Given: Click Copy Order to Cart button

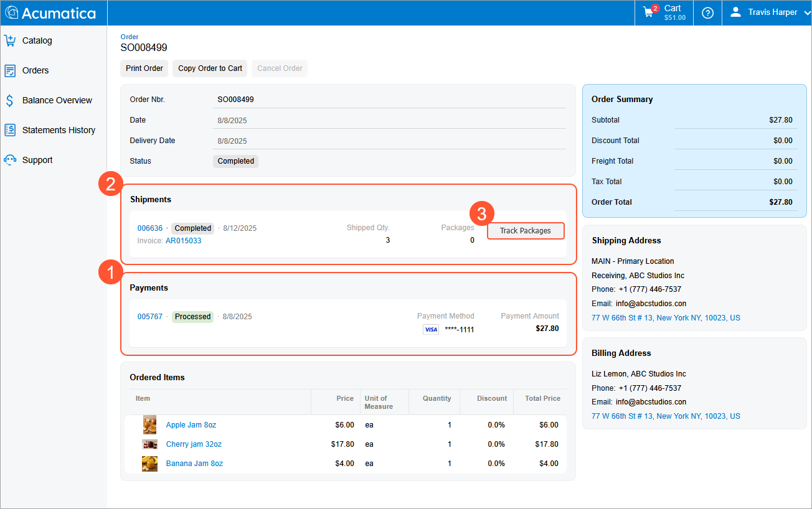Looking at the screenshot, I should 210,68.
